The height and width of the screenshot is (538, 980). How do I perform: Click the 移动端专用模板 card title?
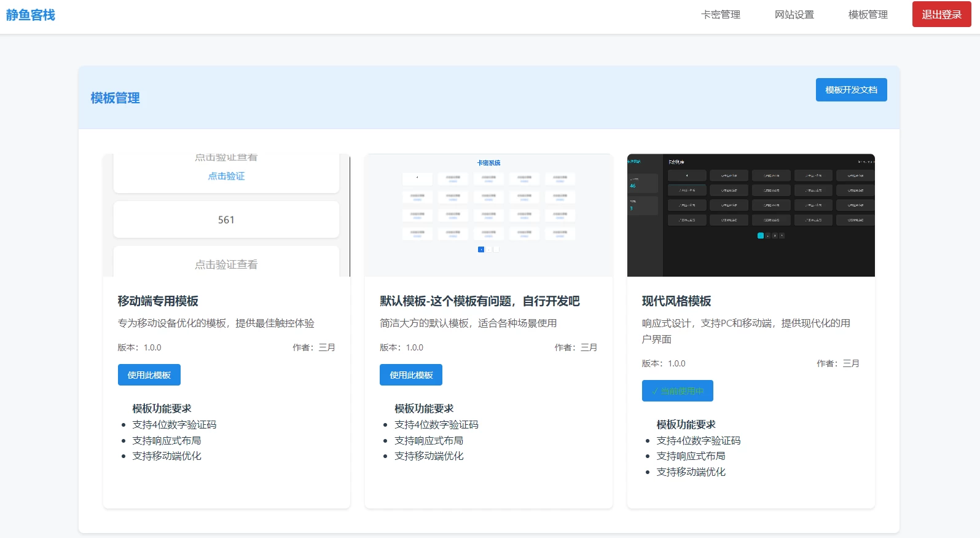(x=158, y=301)
